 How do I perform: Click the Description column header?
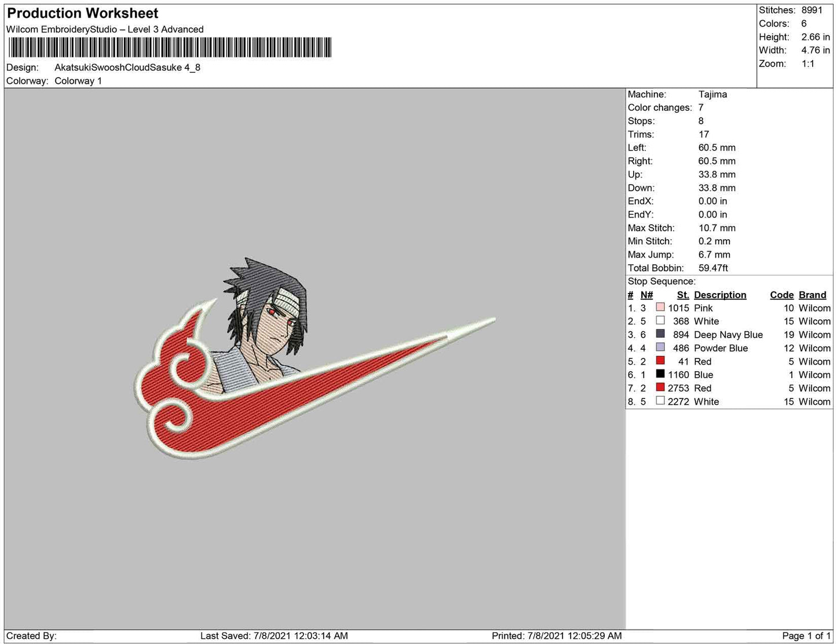720,295
